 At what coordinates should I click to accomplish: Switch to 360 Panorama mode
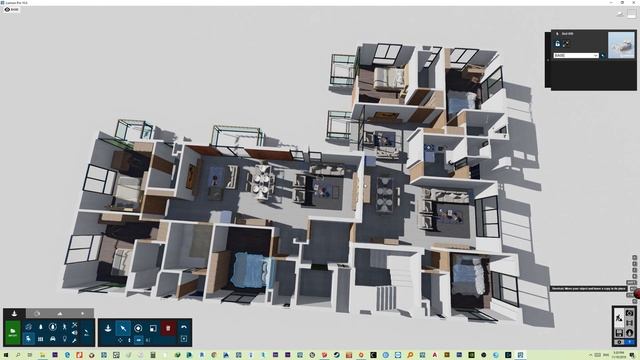coord(629,333)
